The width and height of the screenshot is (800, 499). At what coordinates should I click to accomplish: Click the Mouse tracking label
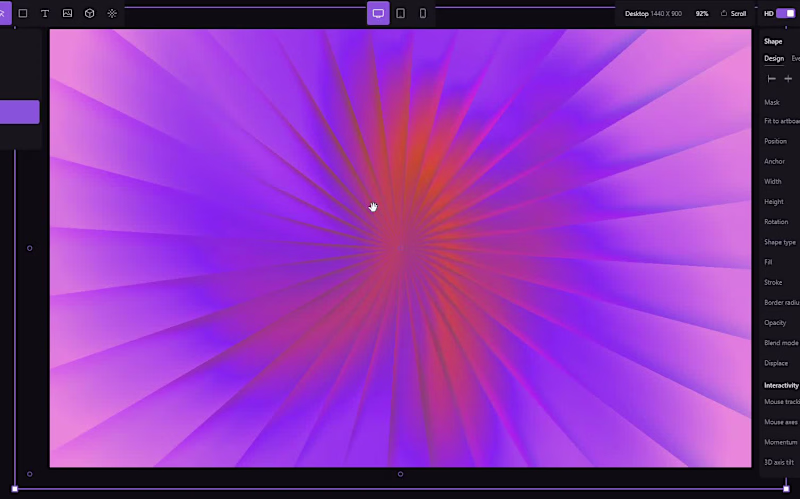coord(782,402)
